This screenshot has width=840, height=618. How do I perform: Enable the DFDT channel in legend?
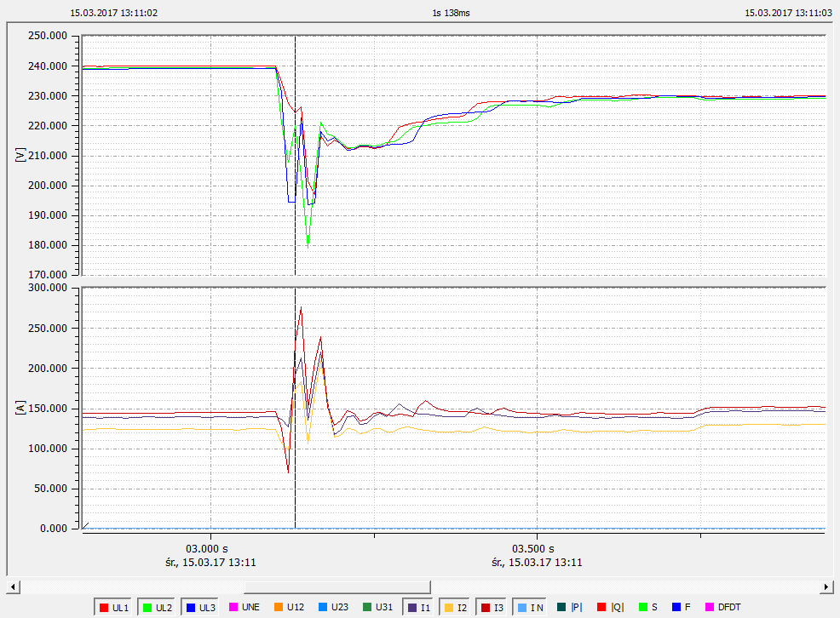(723, 607)
